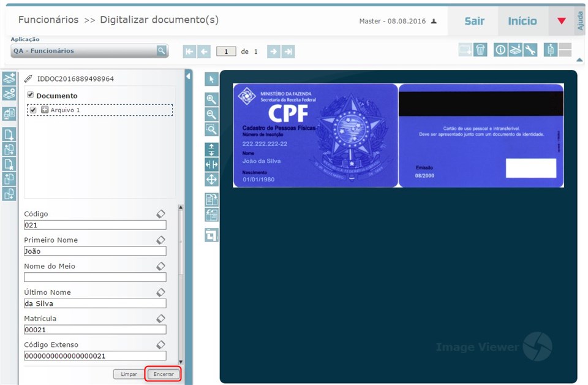This screenshot has height=385, width=588.
Task: Open the scanner/digitize tool in top toolbar
Action: pyautogui.click(x=516, y=50)
